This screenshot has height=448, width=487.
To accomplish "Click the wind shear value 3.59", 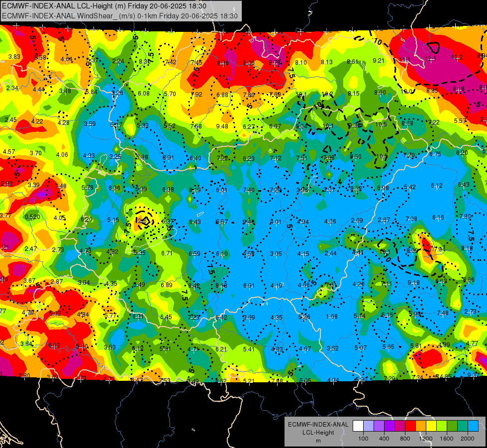I will tap(90, 124).
